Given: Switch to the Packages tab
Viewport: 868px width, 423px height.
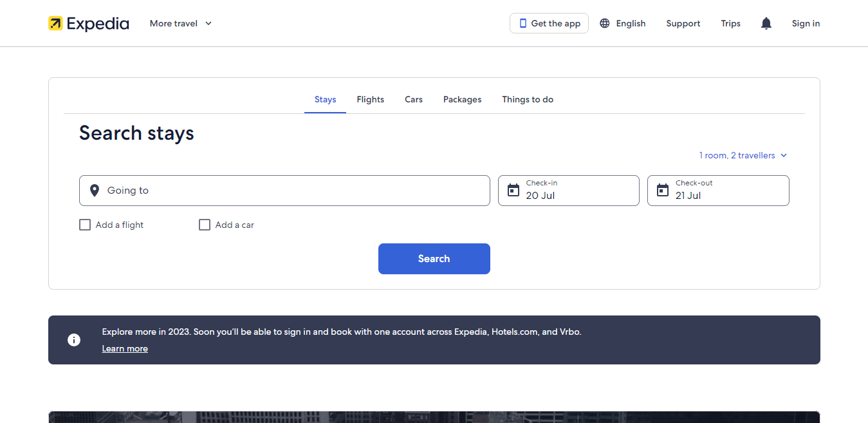Looking at the screenshot, I should [x=462, y=99].
